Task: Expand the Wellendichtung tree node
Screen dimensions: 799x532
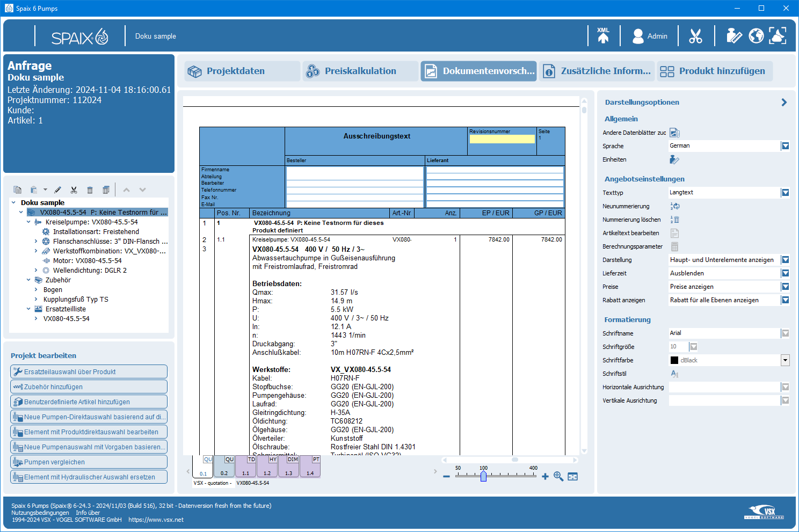Action: pyautogui.click(x=36, y=270)
